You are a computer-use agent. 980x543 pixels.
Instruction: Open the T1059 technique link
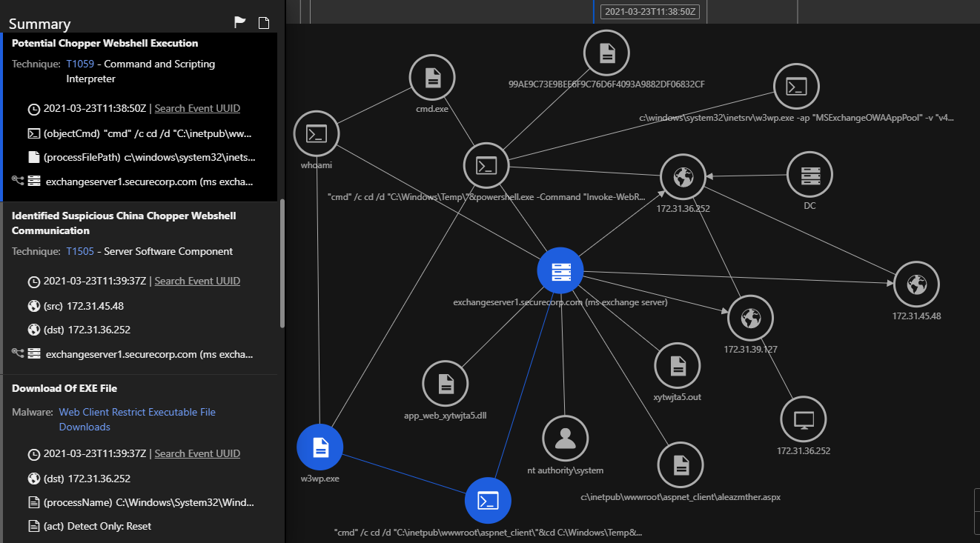pos(80,64)
